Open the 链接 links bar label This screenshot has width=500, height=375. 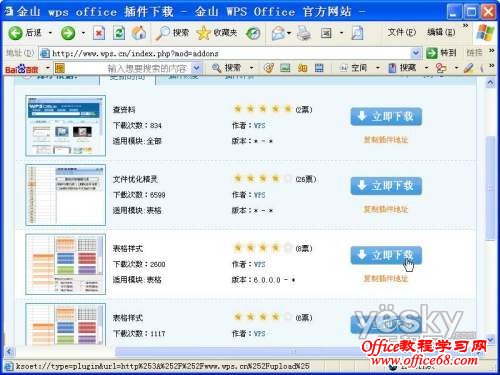pos(474,53)
